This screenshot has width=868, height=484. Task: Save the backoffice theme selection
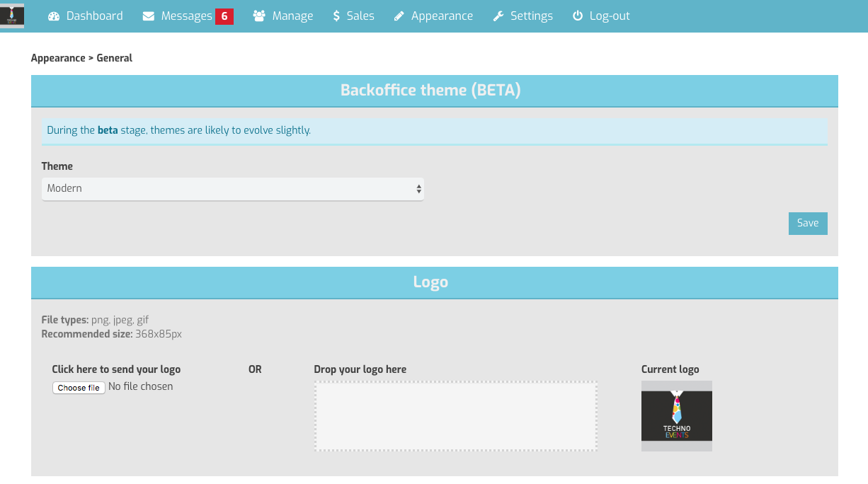pyautogui.click(x=807, y=223)
